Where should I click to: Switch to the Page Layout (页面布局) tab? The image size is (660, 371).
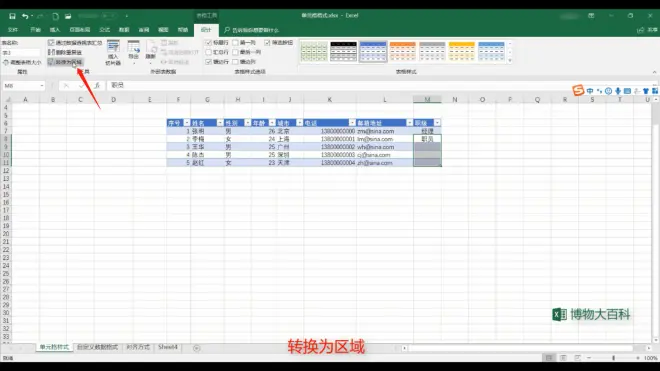[80, 30]
